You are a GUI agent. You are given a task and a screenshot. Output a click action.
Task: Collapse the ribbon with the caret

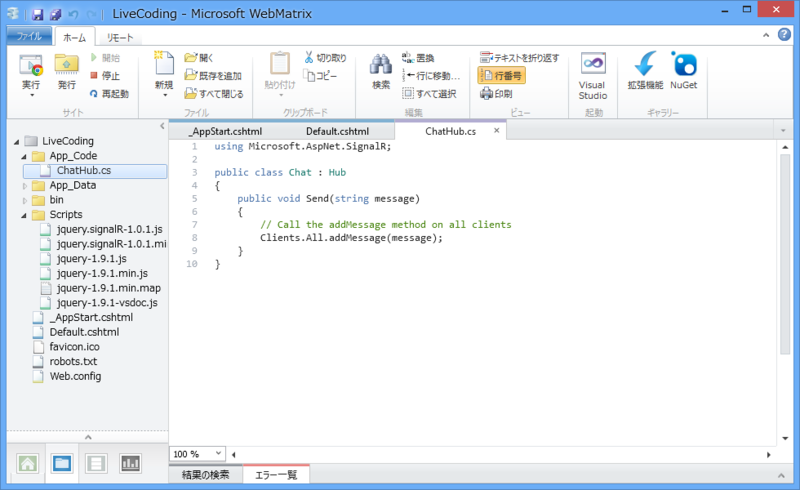point(766,35)
